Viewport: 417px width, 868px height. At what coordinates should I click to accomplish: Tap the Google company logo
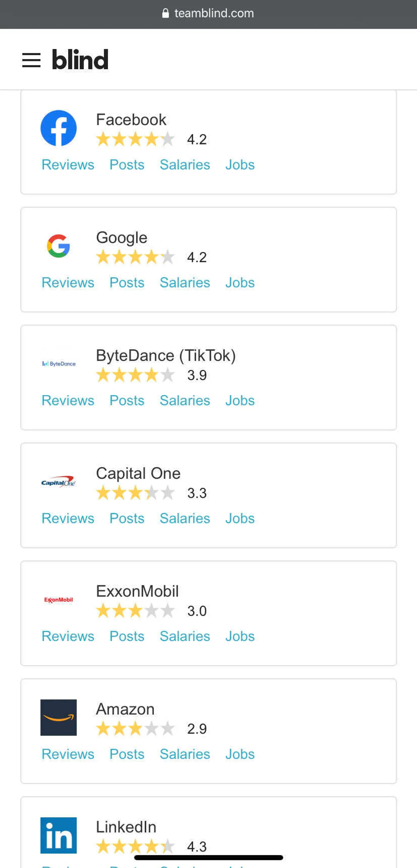pos(58,246)
